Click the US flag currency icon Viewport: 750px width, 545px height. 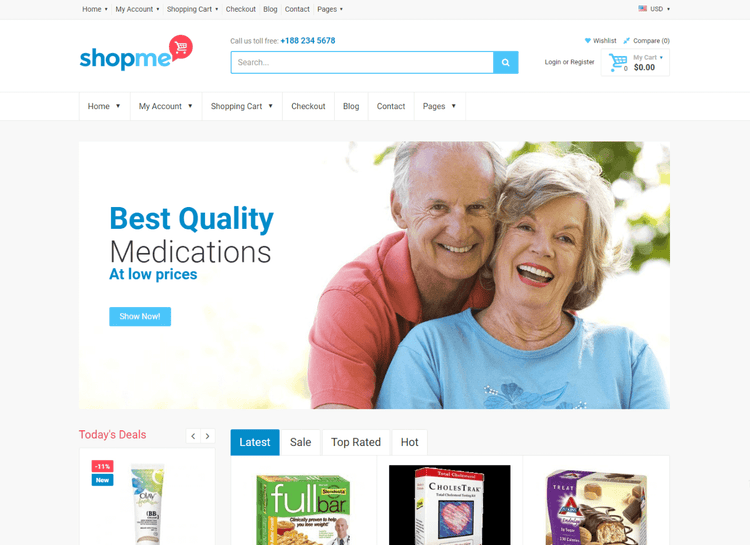[x=642, y=9]
